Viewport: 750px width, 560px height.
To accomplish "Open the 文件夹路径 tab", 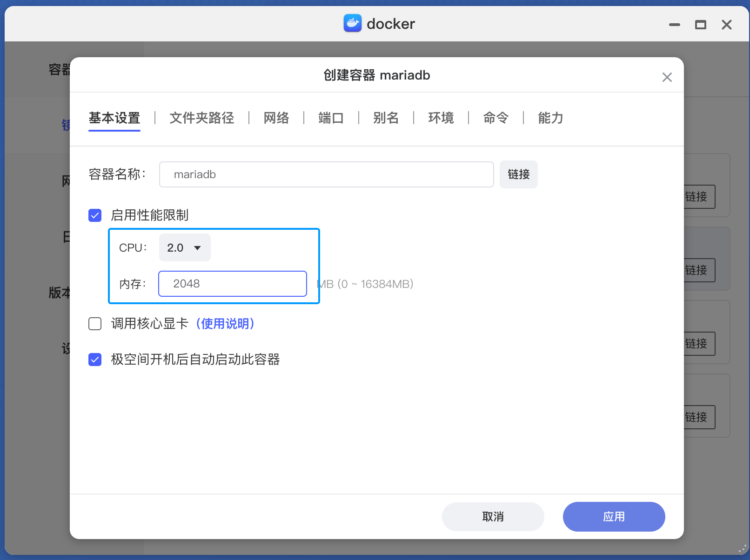I will (x=202, y=118).
